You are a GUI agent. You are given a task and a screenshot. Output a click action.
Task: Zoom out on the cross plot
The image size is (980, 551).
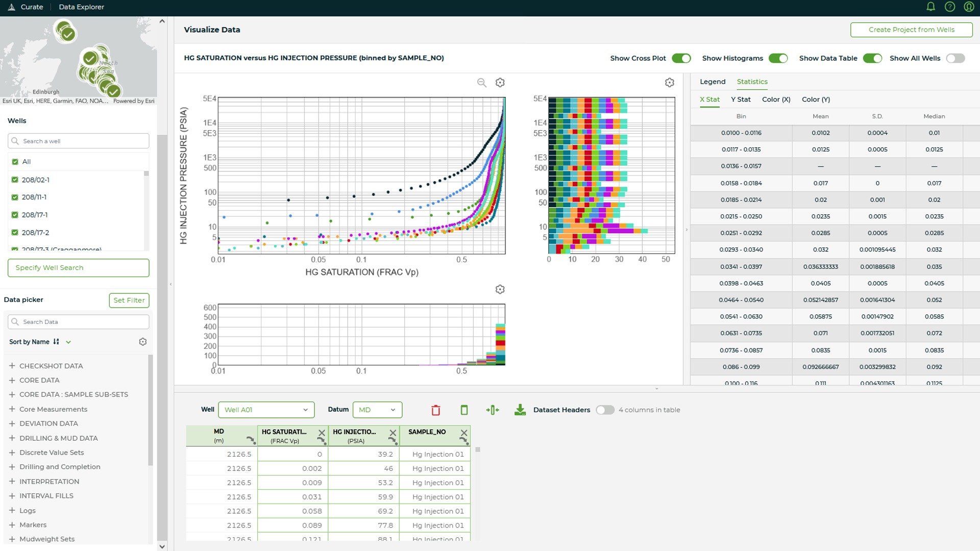pos(482,83)
